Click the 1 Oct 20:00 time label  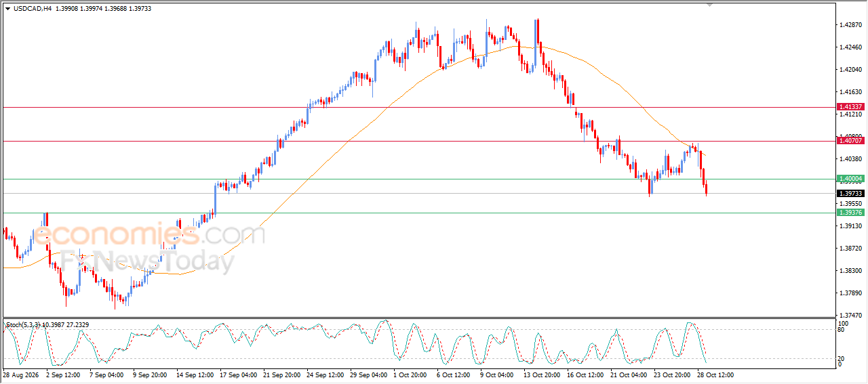tap(410, 375)
